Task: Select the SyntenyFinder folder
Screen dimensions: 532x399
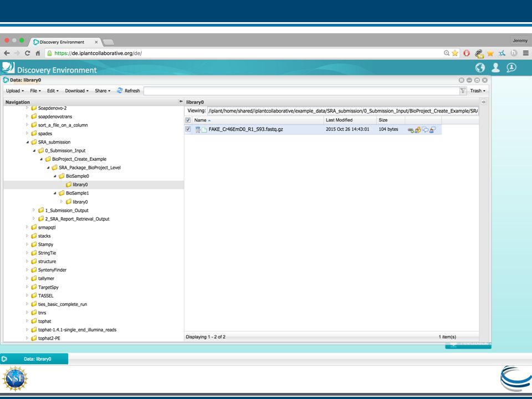Action: 52,270
